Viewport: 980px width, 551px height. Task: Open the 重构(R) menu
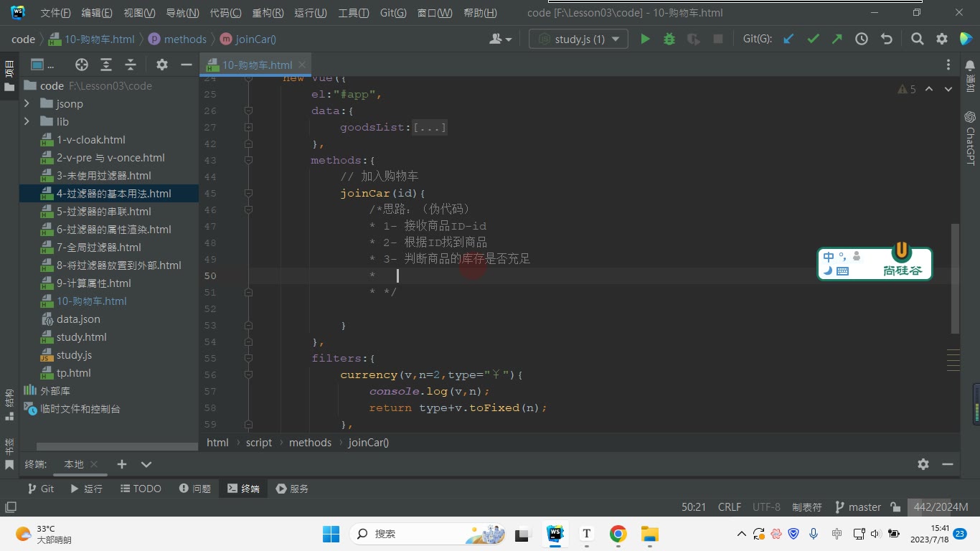268,13
